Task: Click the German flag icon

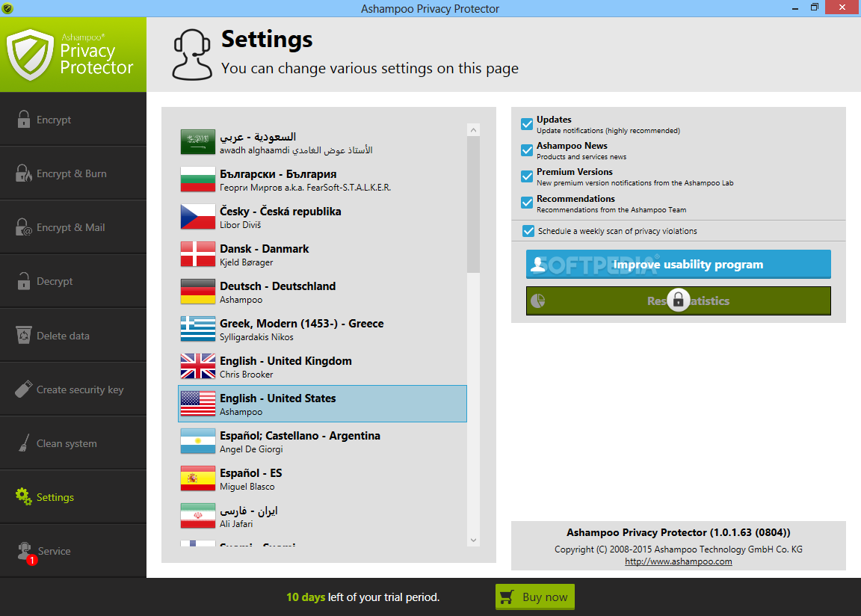Action: (197, 292)
